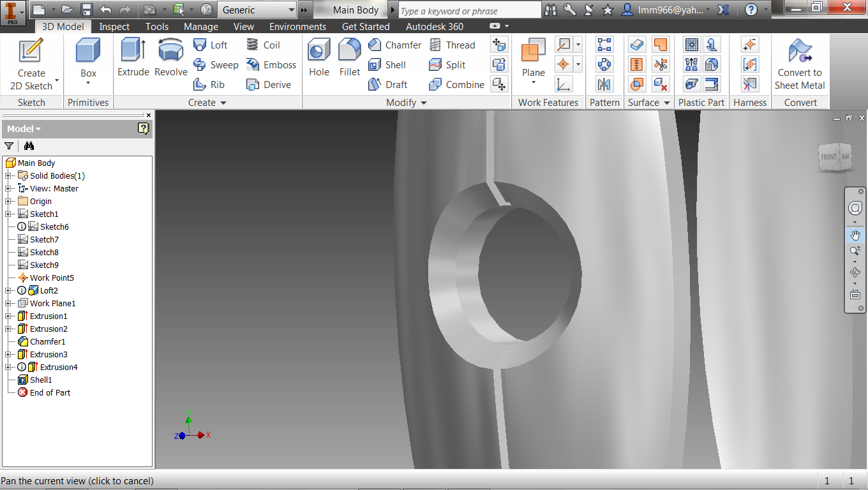Image resolution: width=868 pixels, height=490 pixels.
Task: Activate the Pan tool in navigation bar
Action: [855, 235]
